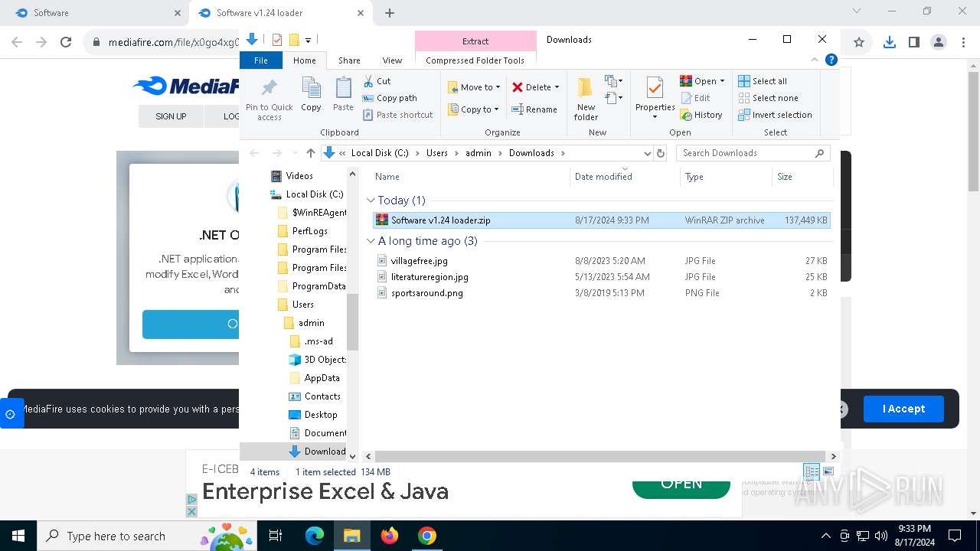980x551 pixels.
Task: Open address bar previous locations dropdown
Action: [x=648, y=153]
